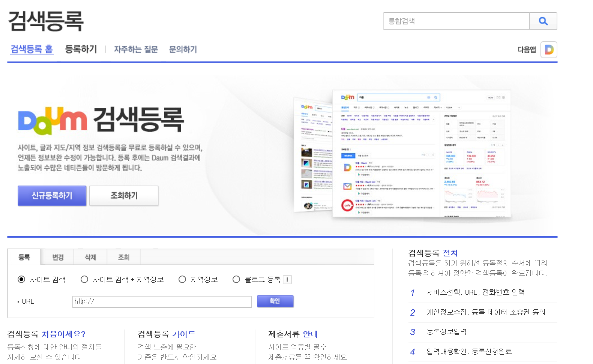Click the blog registration info exclamation icon
Viewport: 593px width, 364px height.
[x=287, y=280]
